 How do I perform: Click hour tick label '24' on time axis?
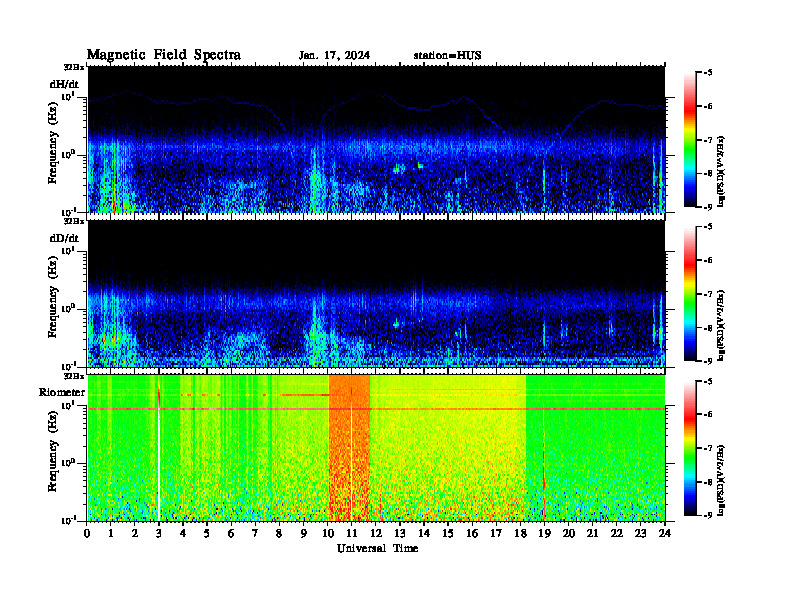664,533
